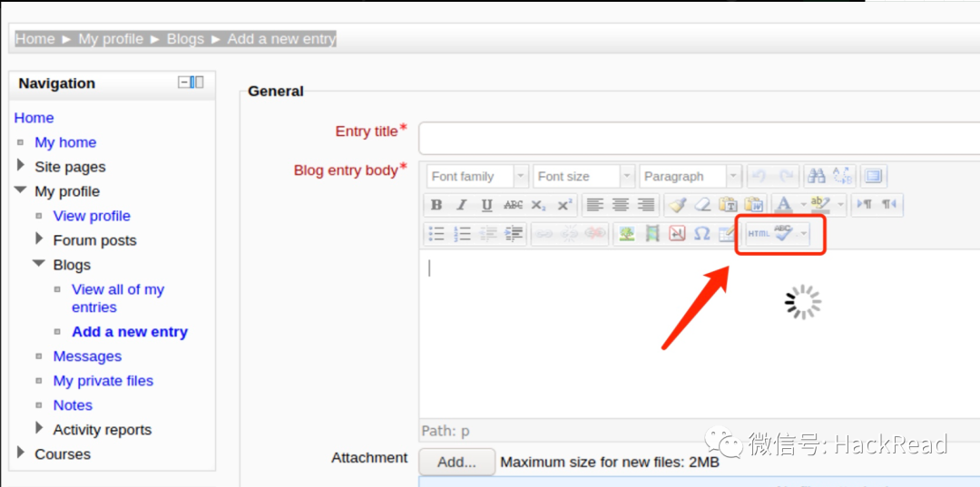Set left-to-right text direction

coord(864,205)
